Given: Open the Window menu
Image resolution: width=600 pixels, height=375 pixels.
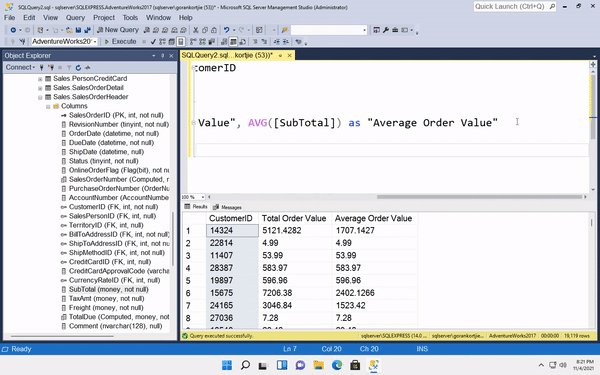Looking at the screenshot, I should (x=158, y=18).
